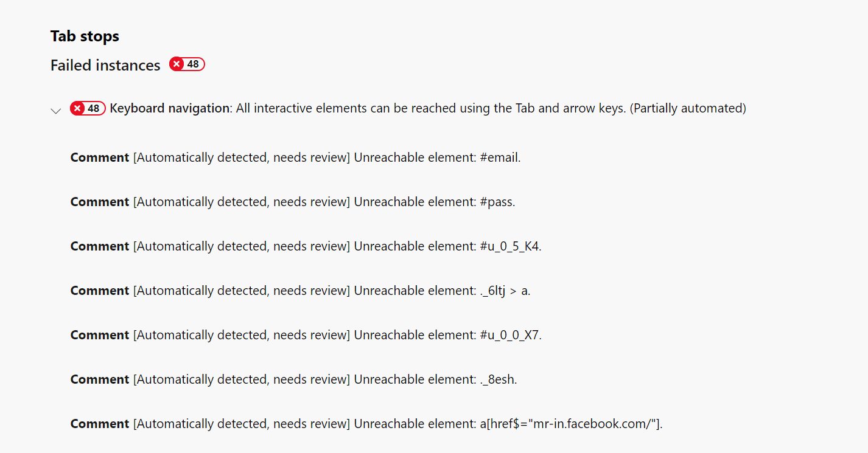Collapse the Keyboard navigation failed instances list

pos(55,111)
